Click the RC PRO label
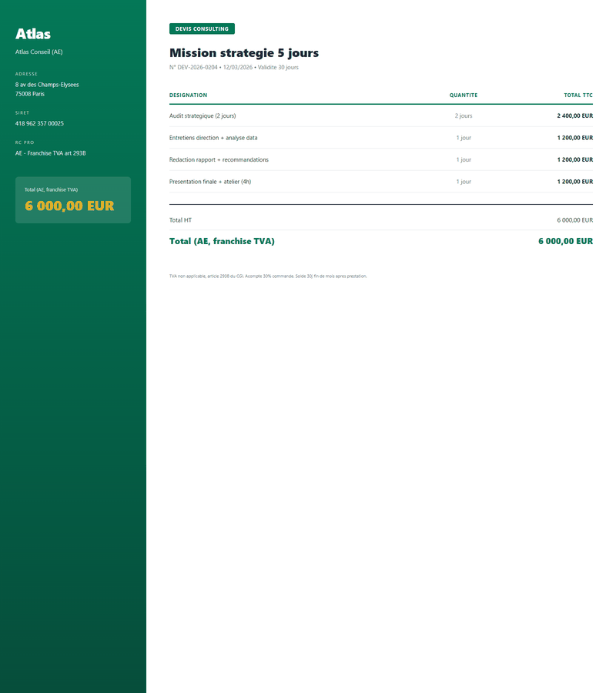Viewport: 616px width, 693px height. [25, 142]
